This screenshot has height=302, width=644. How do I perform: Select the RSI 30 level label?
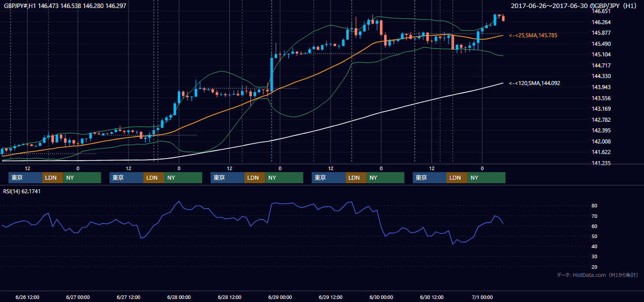[595, 256]
